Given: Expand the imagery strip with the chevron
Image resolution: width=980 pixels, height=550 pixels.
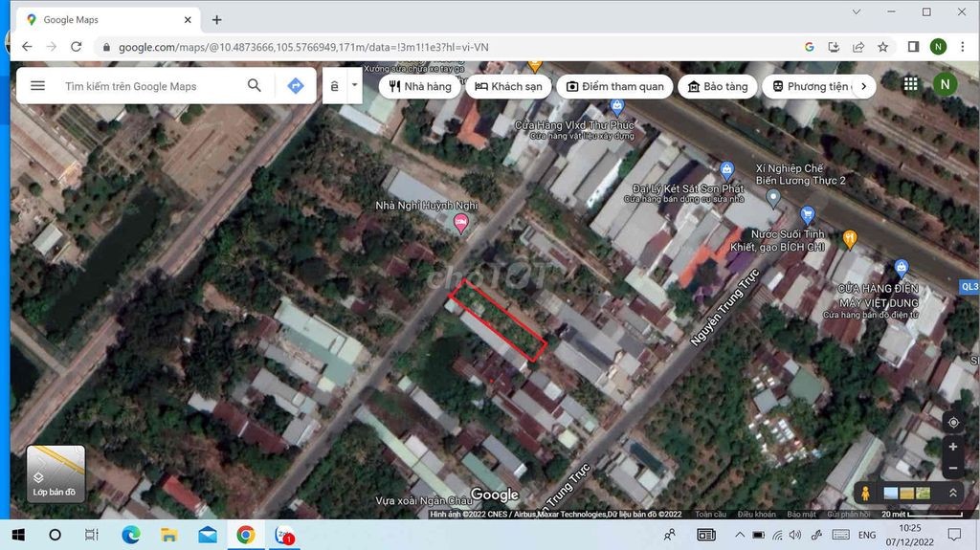Looking at the screenshot, I should [953, 494].
